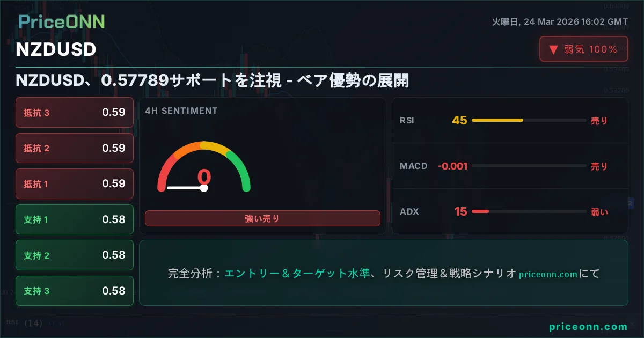
Task: Select the 抵抗 2 resistance row
Action: [x=75, y=148]
